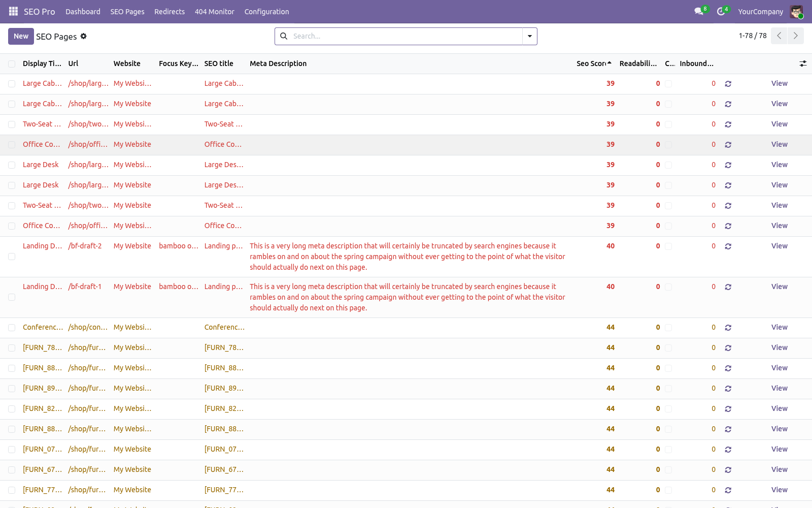
Task: Open the /bf-draft-2 url cell
Action: coord(85,246)
